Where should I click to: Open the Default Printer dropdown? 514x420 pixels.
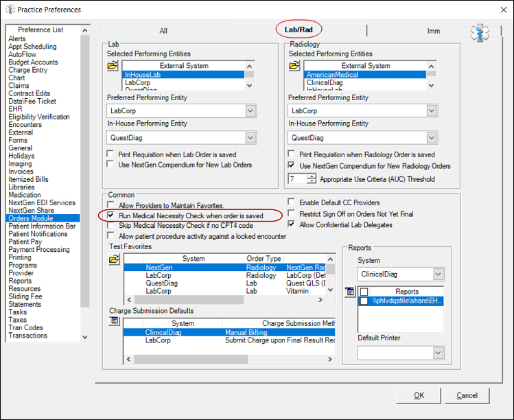click(x=439, y=353)
